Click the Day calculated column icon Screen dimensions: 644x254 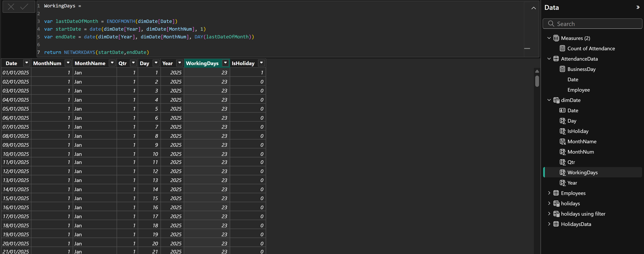(562, 121)
